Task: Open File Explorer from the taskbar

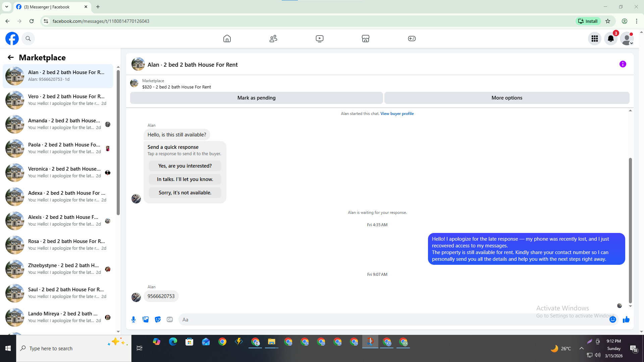Action: [x=272, y=342]
